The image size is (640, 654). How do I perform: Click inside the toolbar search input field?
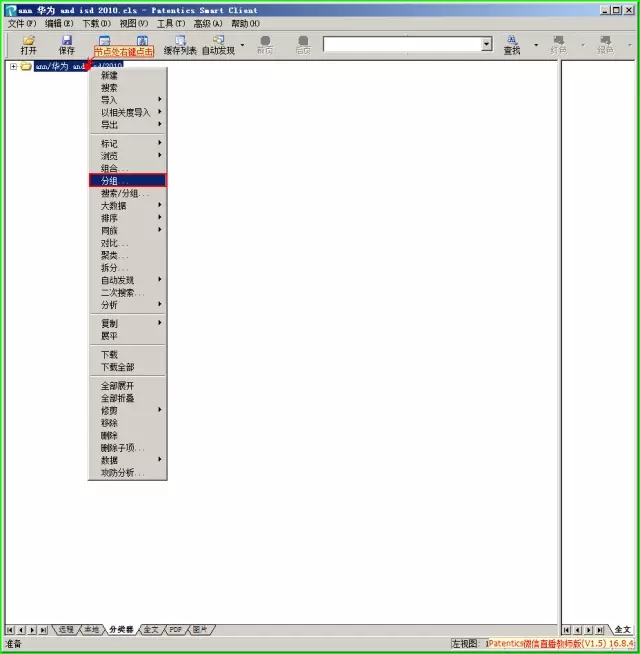click(x=400, y=44)
